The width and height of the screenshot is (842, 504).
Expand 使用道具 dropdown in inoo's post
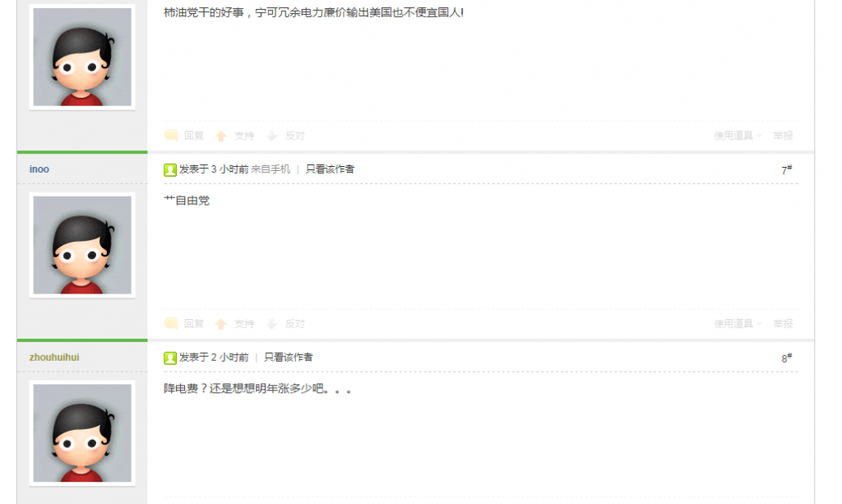[x=738, y=324]
